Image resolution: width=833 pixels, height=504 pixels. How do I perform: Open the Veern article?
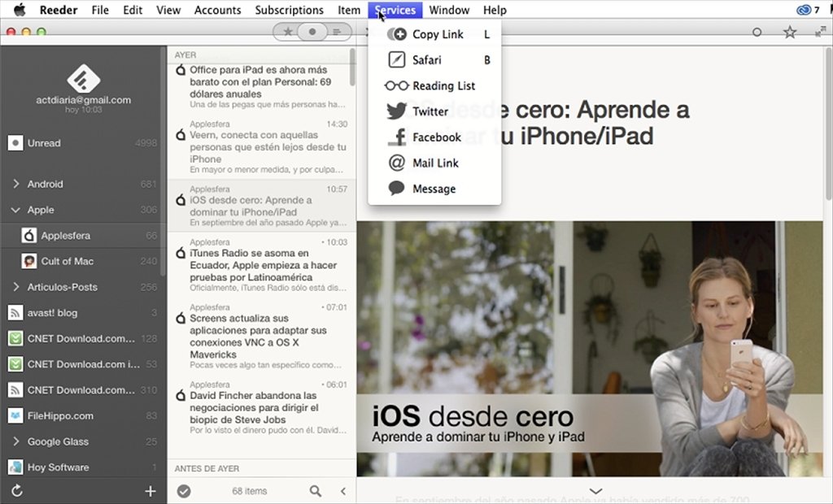point(262,146)
